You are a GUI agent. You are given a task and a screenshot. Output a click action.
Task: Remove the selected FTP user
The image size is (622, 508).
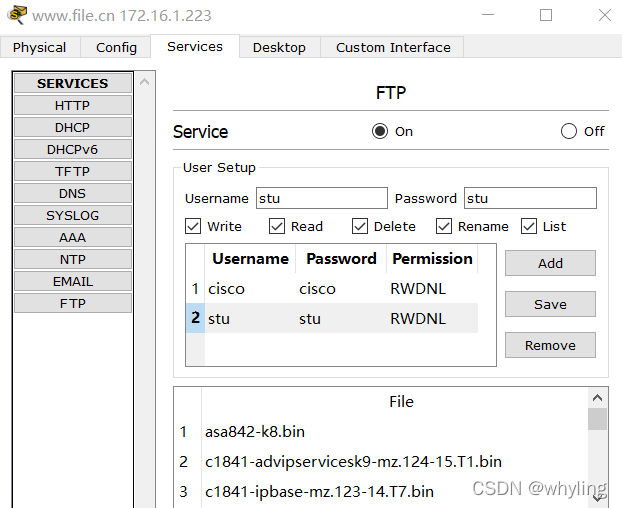click(550, 345)
